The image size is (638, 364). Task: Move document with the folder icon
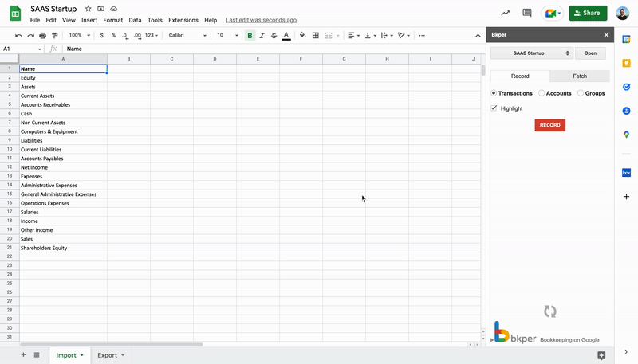101,9
